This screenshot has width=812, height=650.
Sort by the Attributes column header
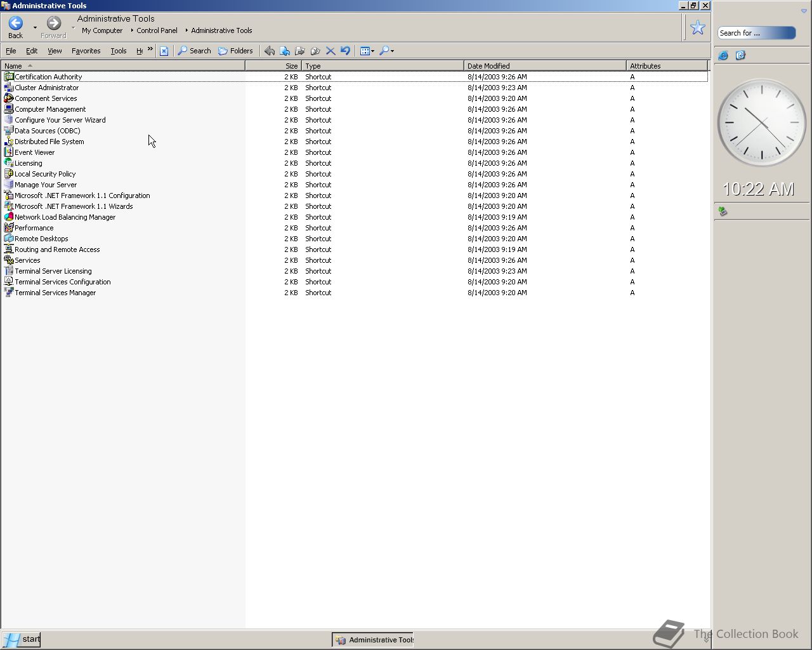click(667, 66)
